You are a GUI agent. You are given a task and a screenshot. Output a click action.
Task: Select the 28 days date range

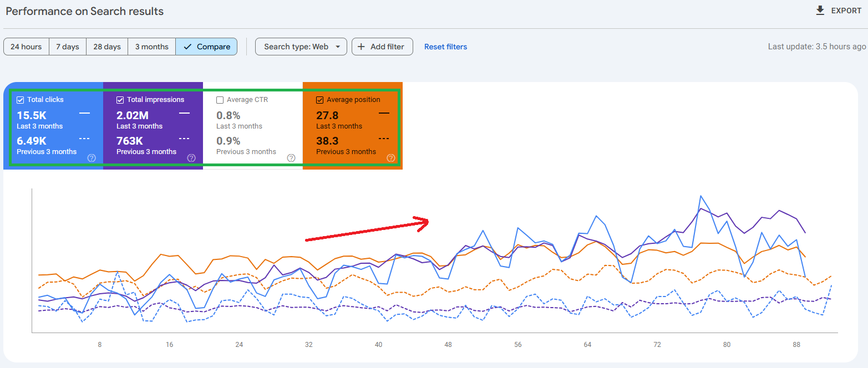point(107,47)
